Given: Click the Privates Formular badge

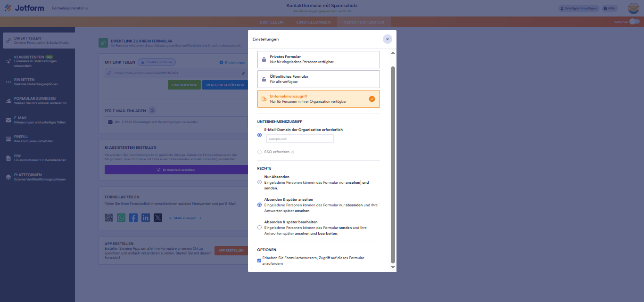Looking at the screenshot, I should [157, 62].
